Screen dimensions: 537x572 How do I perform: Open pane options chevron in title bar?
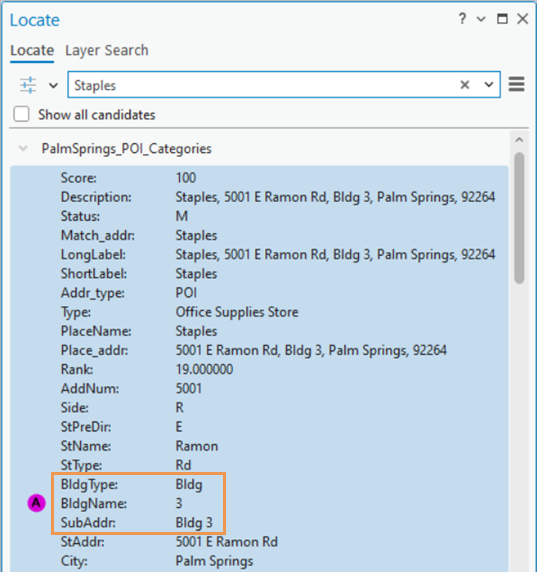482,19
